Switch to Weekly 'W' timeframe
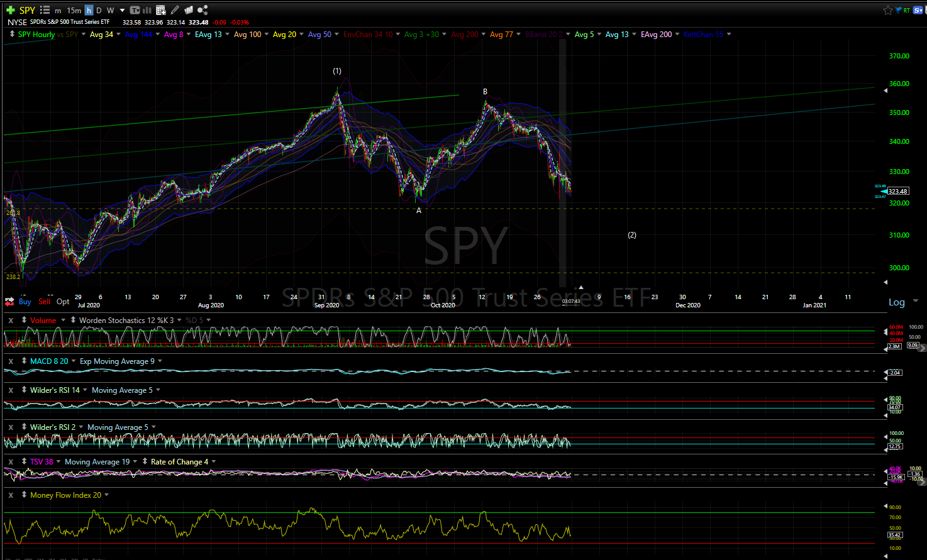 [x=111, y=11]
